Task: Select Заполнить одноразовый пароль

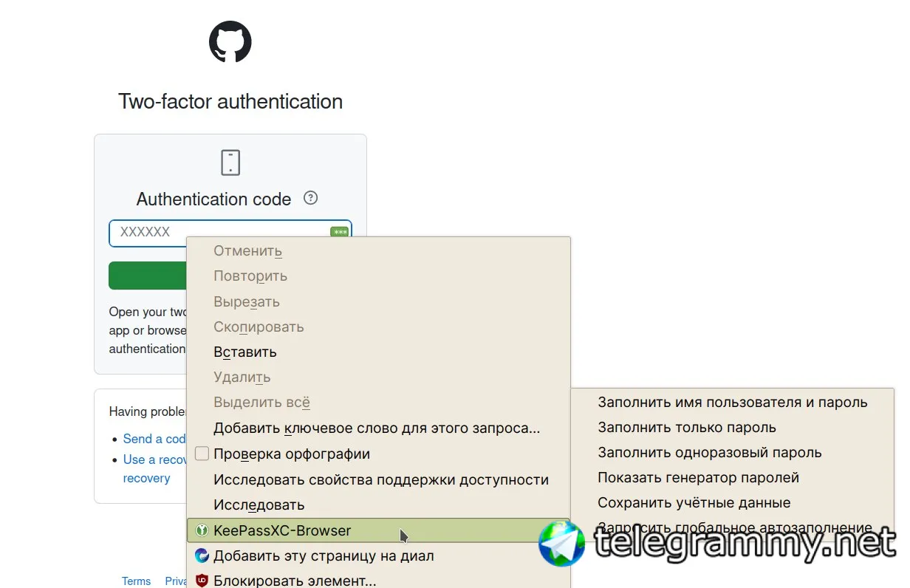Action: coord(732,453)
